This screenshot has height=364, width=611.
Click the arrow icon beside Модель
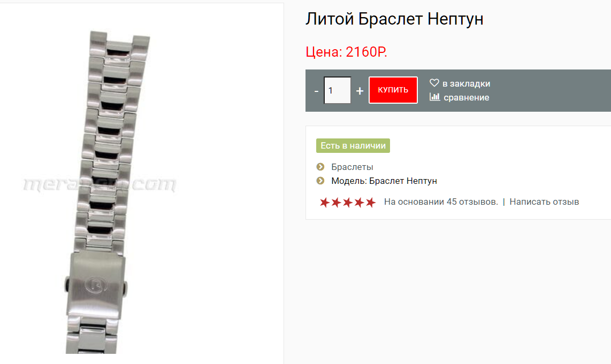320,181
